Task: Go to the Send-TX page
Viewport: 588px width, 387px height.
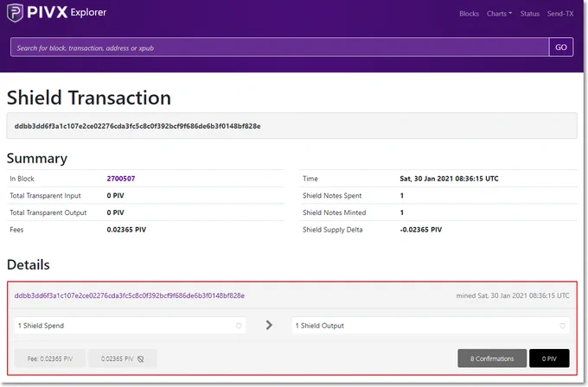Action: [x=560, y=14]
